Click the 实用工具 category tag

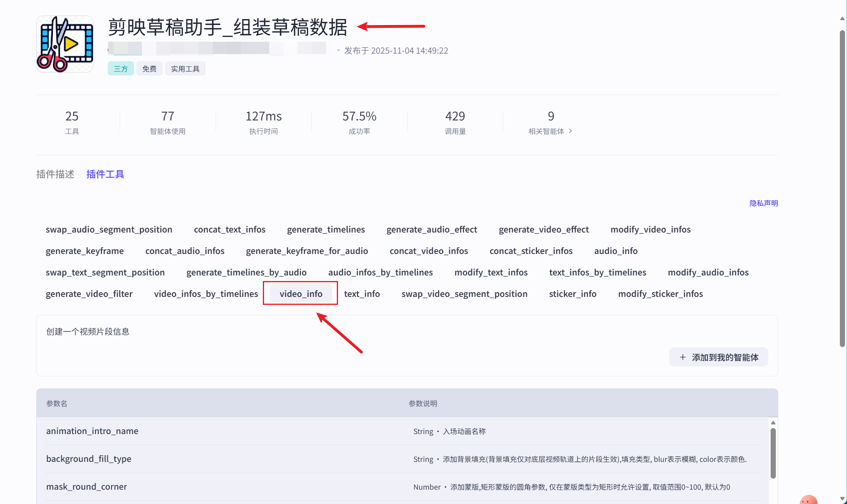[185, 69]
